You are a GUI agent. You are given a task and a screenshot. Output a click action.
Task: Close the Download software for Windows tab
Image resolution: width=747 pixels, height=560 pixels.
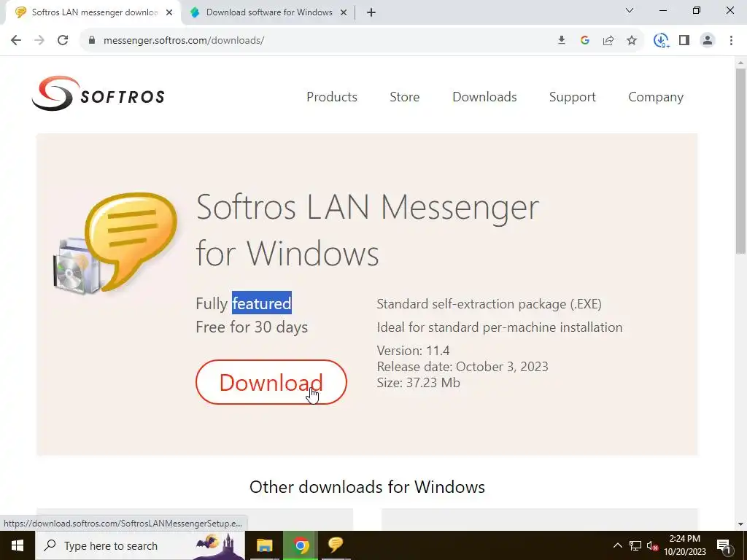344,13
